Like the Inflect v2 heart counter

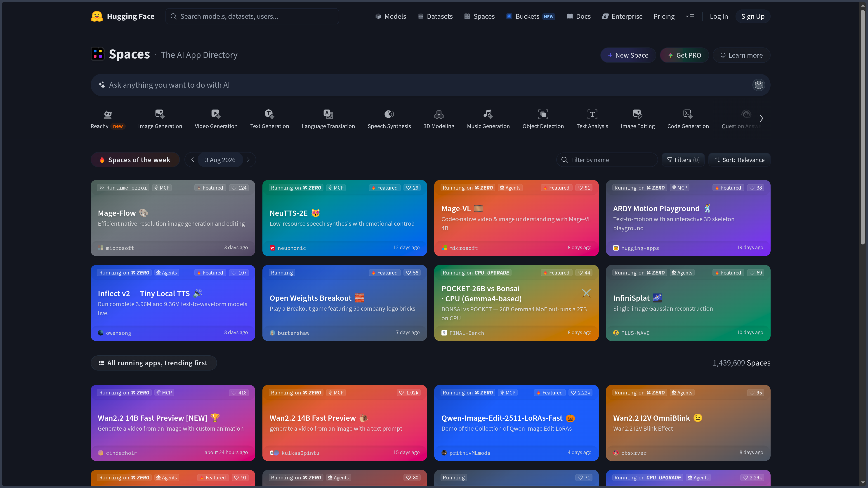pos(239,273)
